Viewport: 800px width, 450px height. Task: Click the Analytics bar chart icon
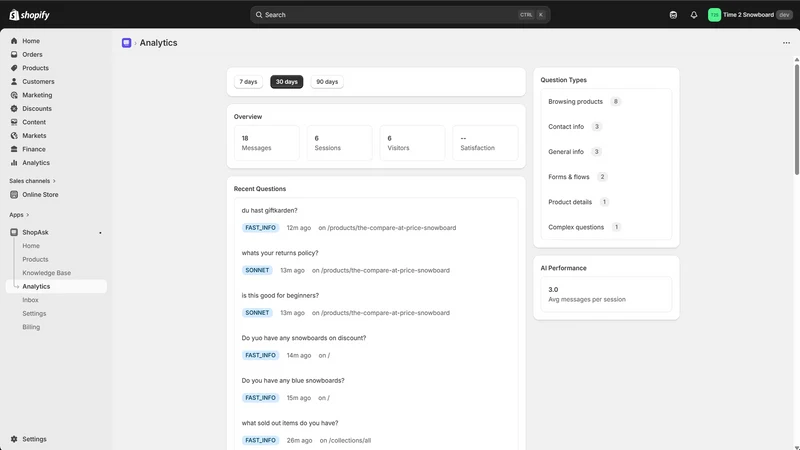(x=14, y=163)
